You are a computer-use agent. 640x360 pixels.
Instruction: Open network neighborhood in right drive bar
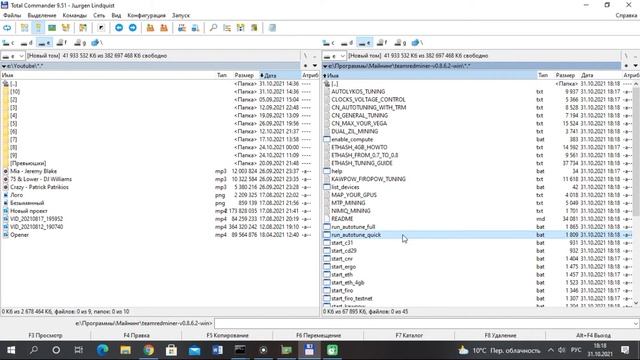click(x=417, y=42)
